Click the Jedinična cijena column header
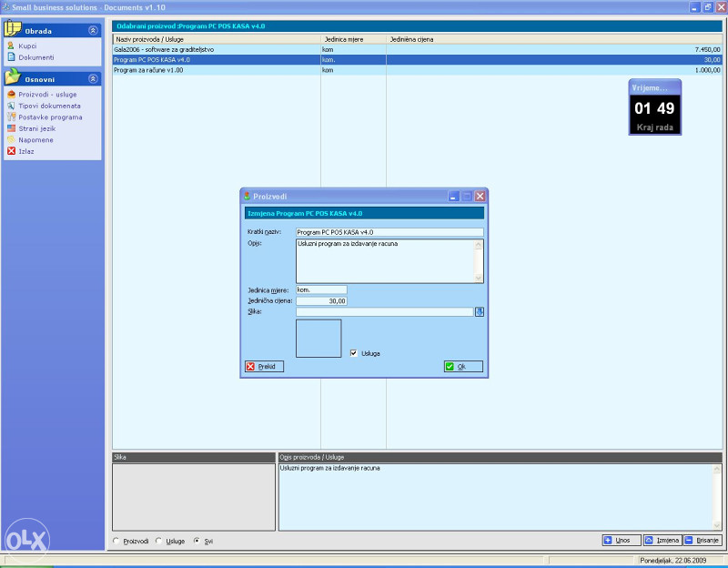This screenshot has height=568, width=728. 554,39
